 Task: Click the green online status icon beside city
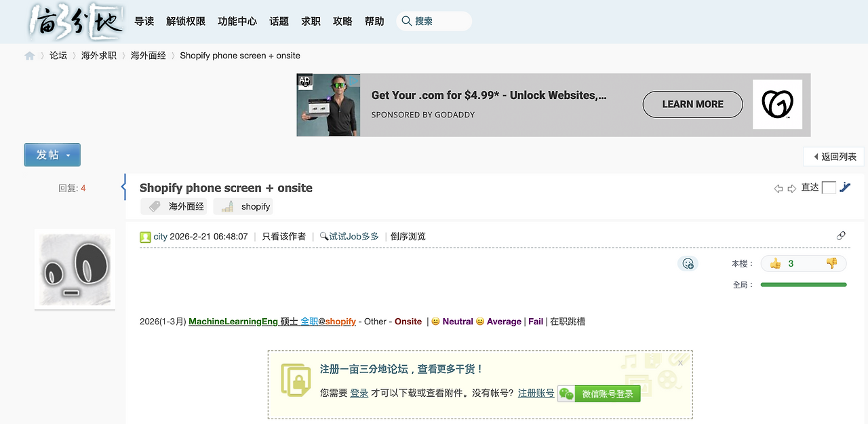pos(145,236)
